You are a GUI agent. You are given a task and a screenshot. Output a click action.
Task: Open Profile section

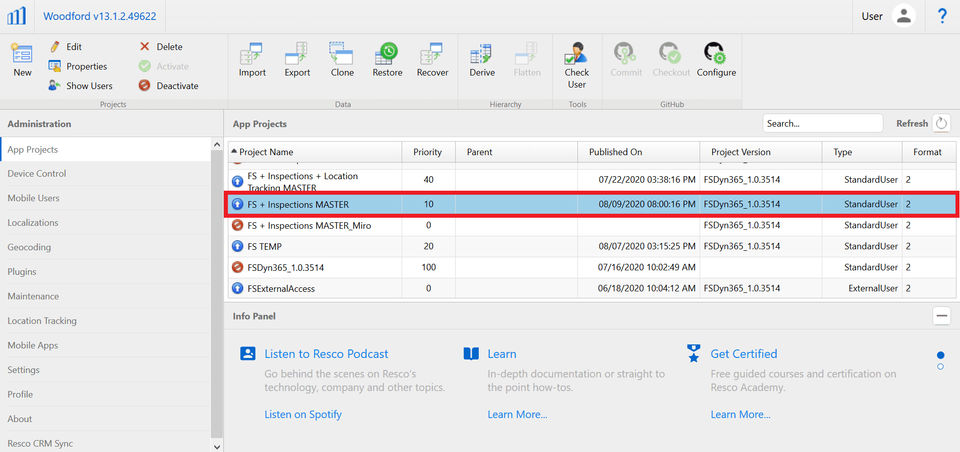click(x=105, y=394)
